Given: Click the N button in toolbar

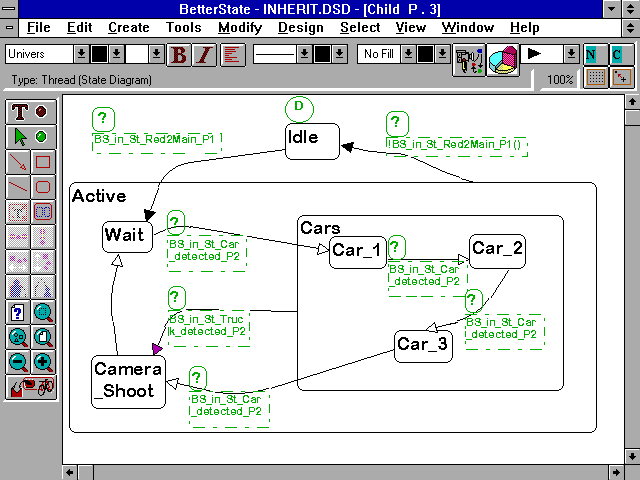Looking at the screenshot, I should click(594, 53).
